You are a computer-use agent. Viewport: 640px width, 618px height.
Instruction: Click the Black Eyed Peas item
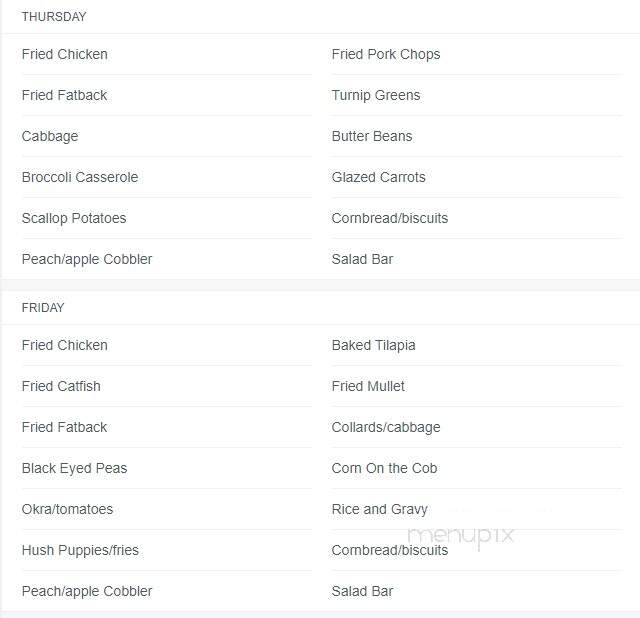click(x=74, y=468)
